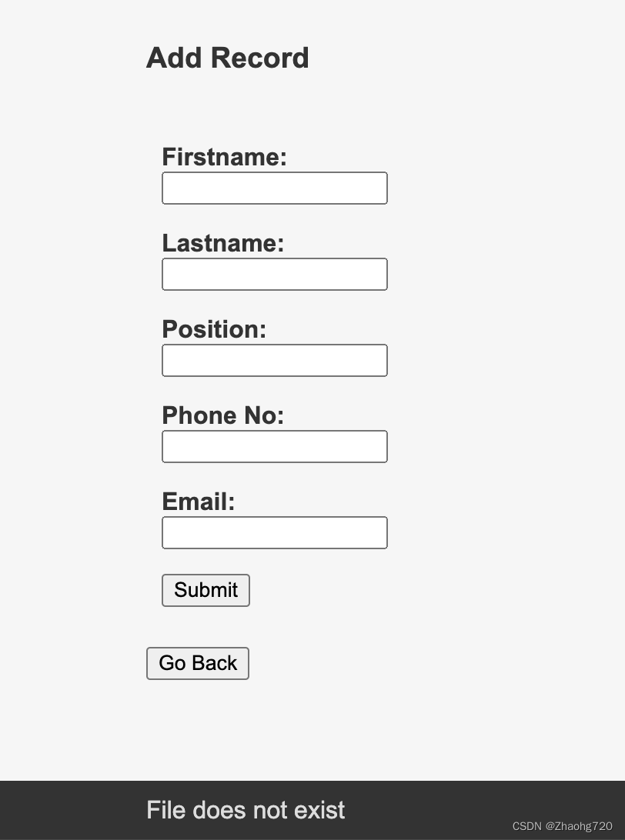Place cursor in the box under Email
Viewport: 625px width, 840px height.
pos(274,533)
